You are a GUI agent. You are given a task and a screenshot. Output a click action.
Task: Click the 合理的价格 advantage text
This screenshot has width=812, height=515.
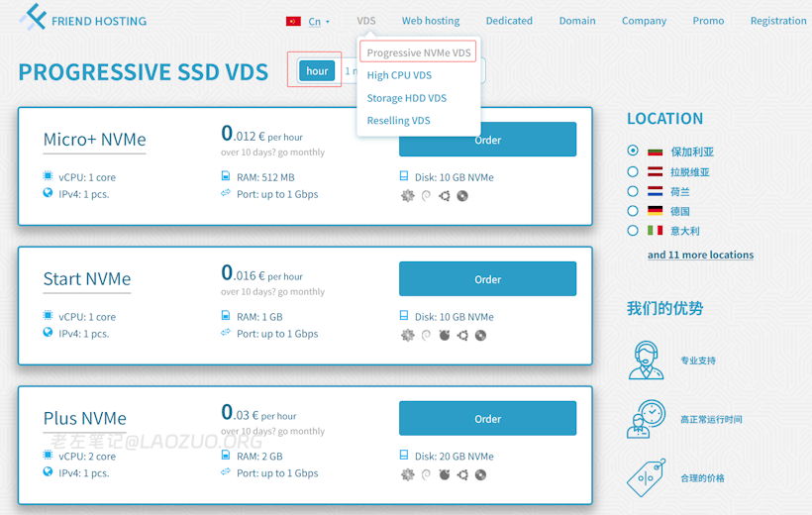click(x=702, y=477)
